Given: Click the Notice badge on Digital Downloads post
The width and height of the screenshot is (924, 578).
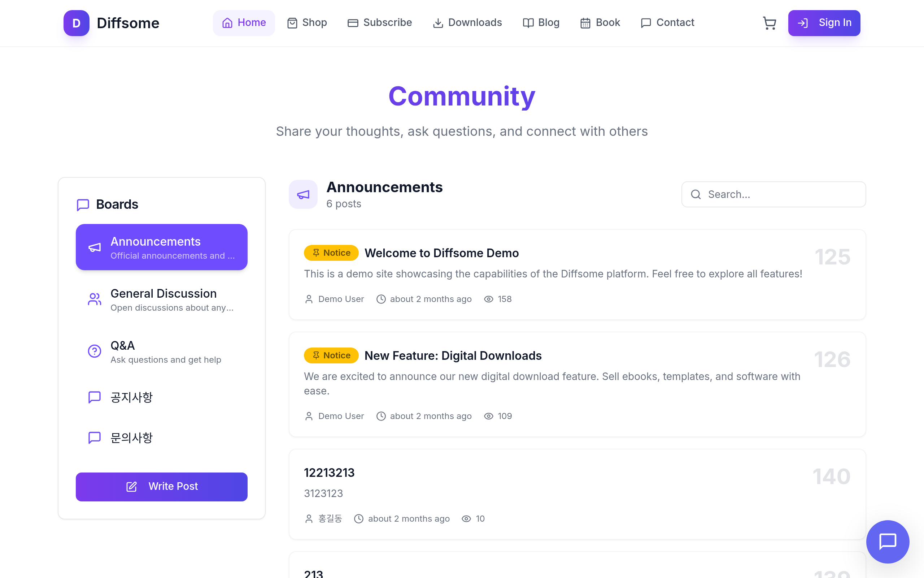Looking at the screenshot, I should pyautogui.click(x=331, y=355).
